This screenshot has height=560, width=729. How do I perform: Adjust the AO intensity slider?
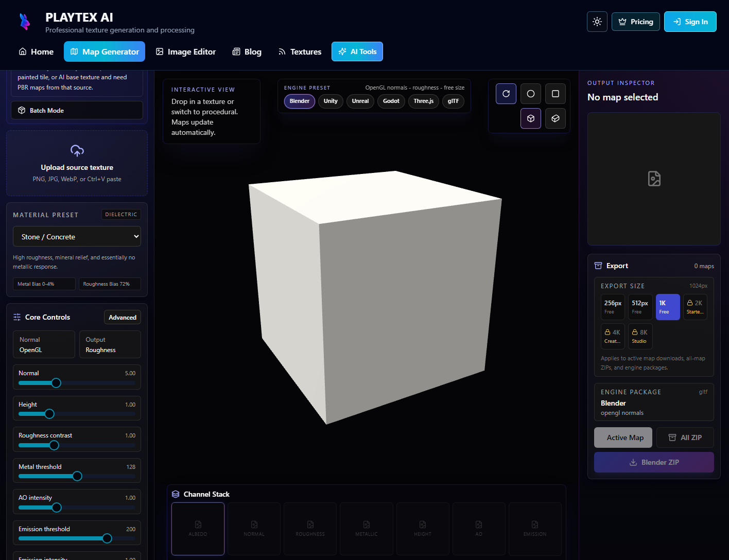coord(77,507)
